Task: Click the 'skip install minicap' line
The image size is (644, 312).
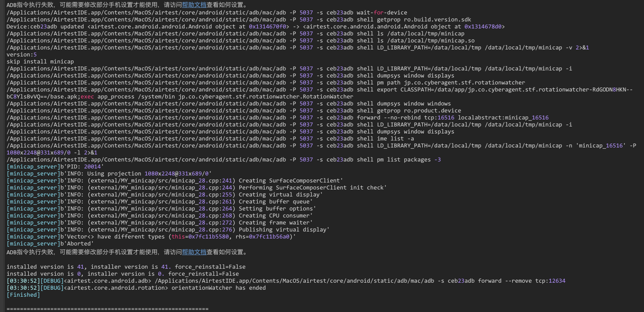Action: pyautogui.click(x=40, y=62)
